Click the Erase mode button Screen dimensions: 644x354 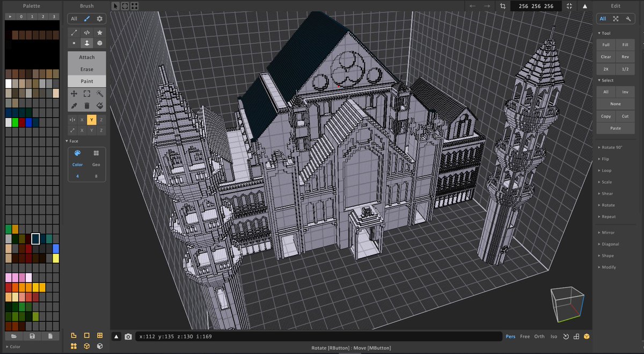87,69
